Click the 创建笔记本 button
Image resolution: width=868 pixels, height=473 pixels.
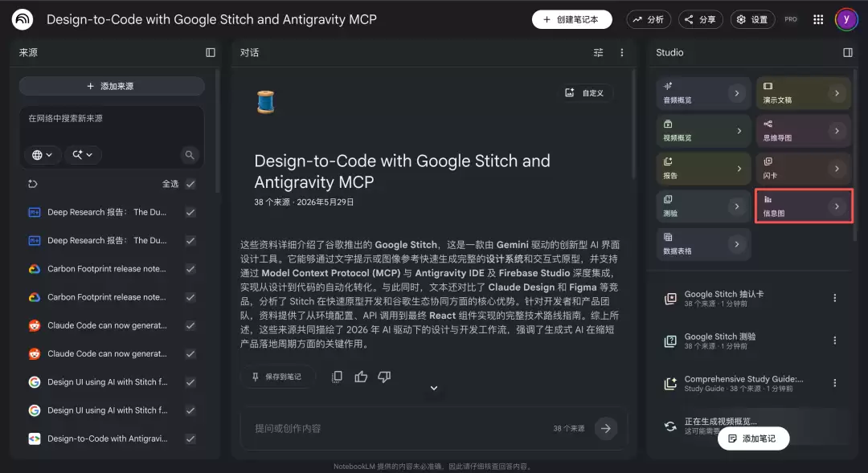[572, 19]
